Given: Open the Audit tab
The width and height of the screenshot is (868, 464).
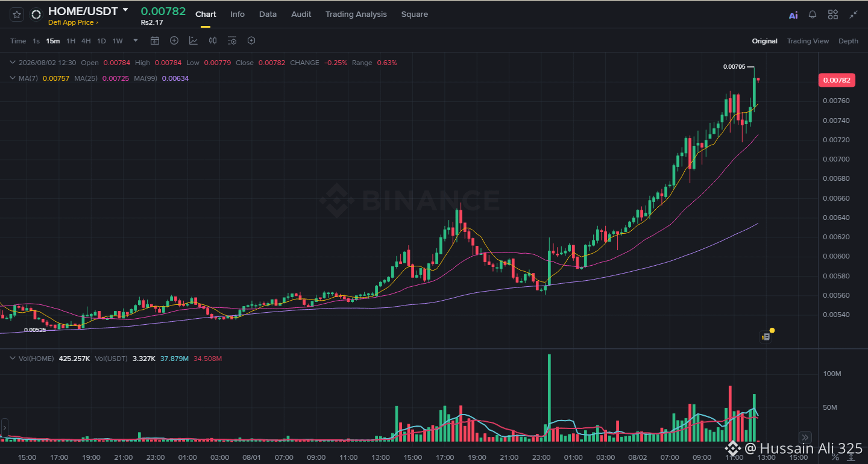Looking at the screenshot, I should pyautogui.click(x=301, y=14).
